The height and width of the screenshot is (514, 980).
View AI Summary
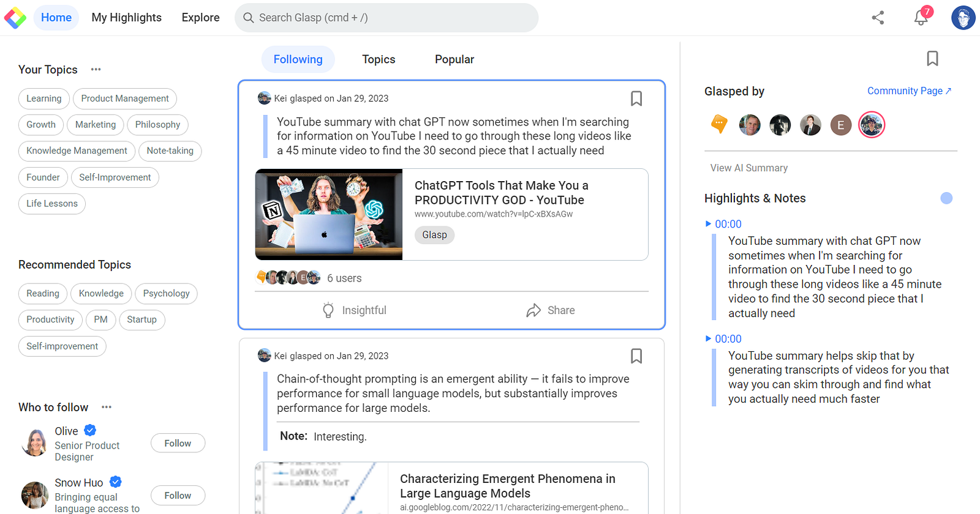[749, 168]
